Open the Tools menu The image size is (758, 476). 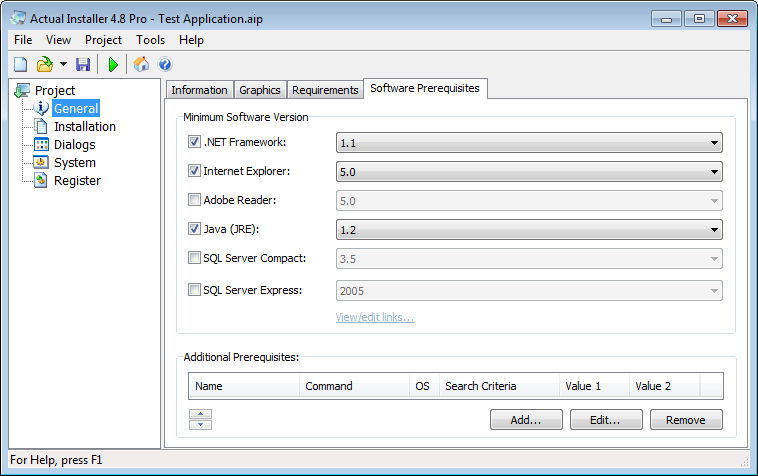pyautogui.click(x=151, y=40)
